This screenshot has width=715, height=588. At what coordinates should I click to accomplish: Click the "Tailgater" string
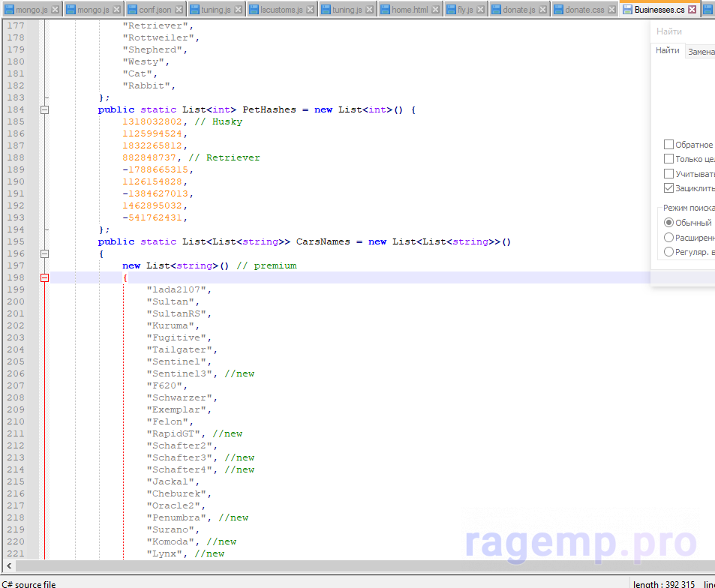[x=179, y=349]
